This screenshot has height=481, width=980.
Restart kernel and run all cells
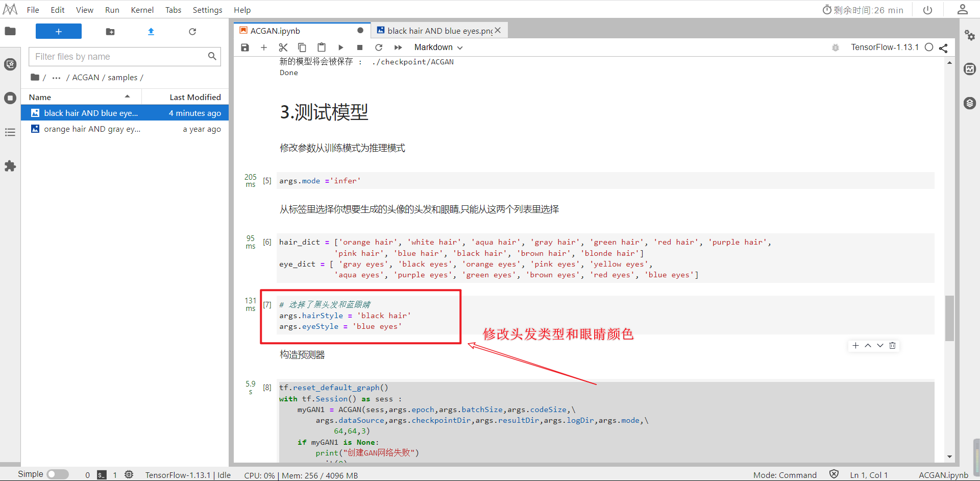(x=398, y=47)
